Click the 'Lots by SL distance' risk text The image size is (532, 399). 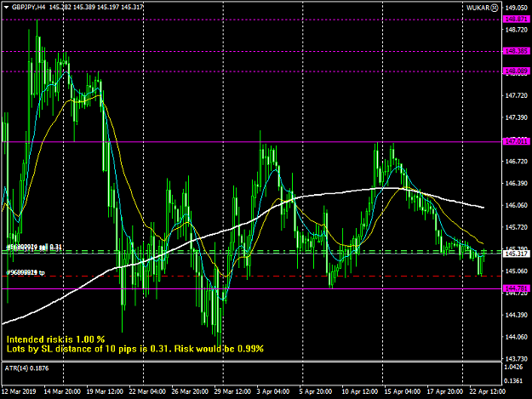tap(135, 349)
